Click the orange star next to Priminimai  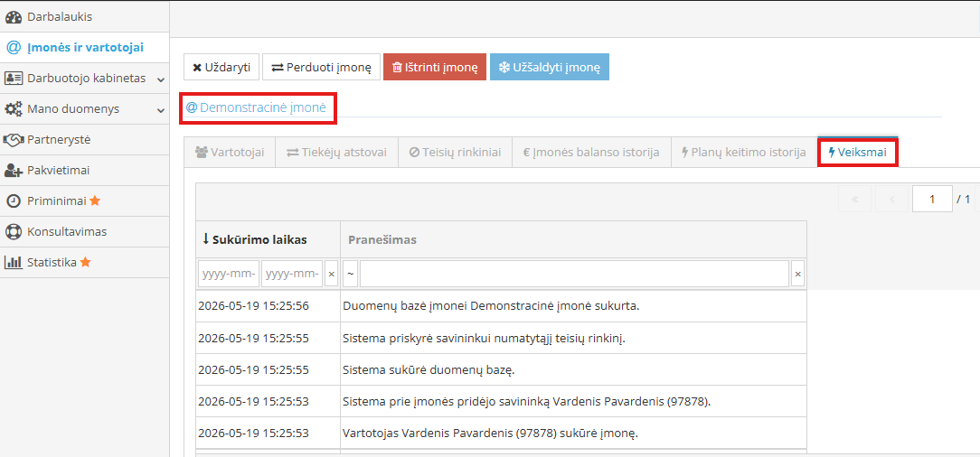point(95,201)
